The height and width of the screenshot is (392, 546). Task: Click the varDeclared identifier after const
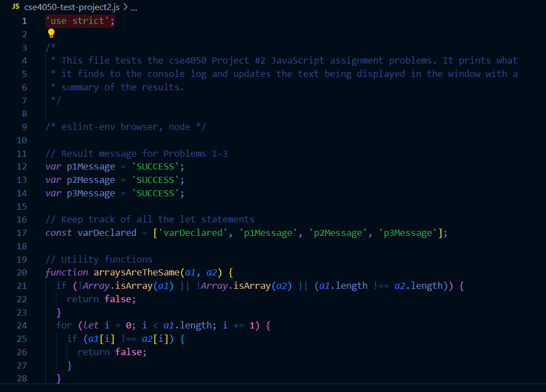coord(107,233)
